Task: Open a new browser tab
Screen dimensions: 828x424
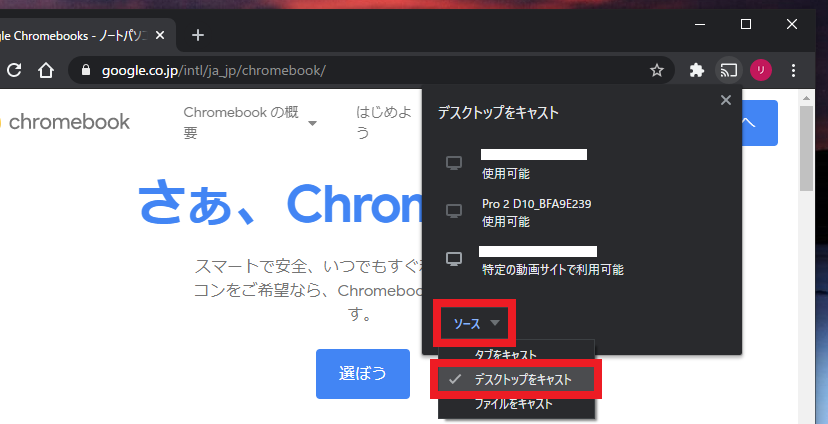Action: click(198, 35)
